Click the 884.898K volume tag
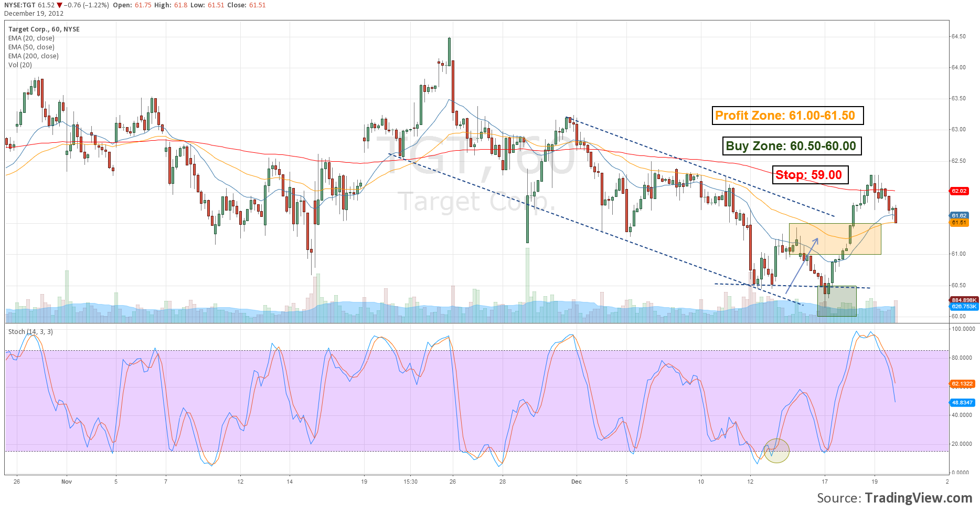980x512 pixels. [x=964, y=300]
